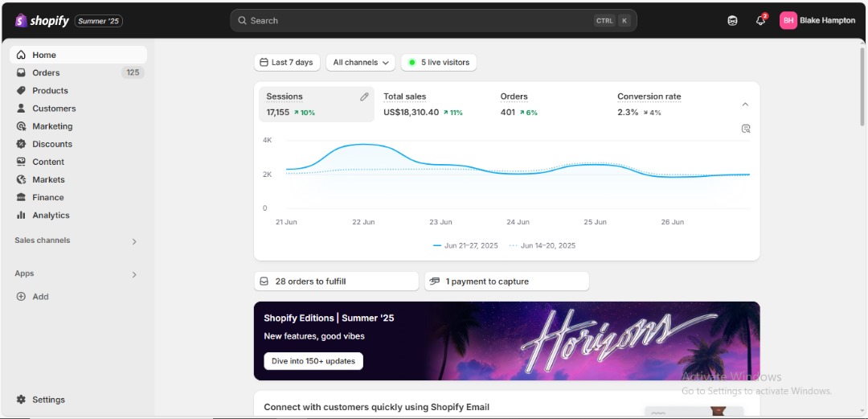Open the Finance menu label
Viewport: 868px width, 419px height.
48,197
